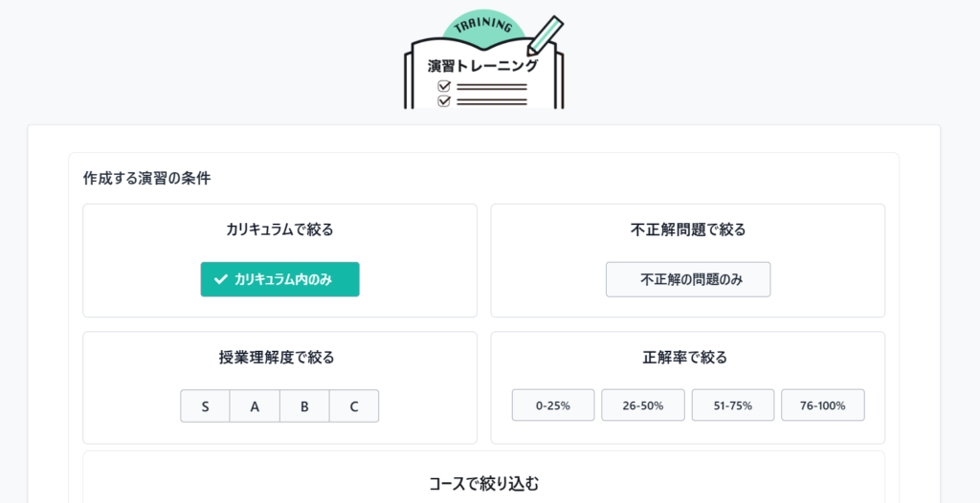The image size is (980, 503).
Task: Select understanding level A
Action: point(255,405)
